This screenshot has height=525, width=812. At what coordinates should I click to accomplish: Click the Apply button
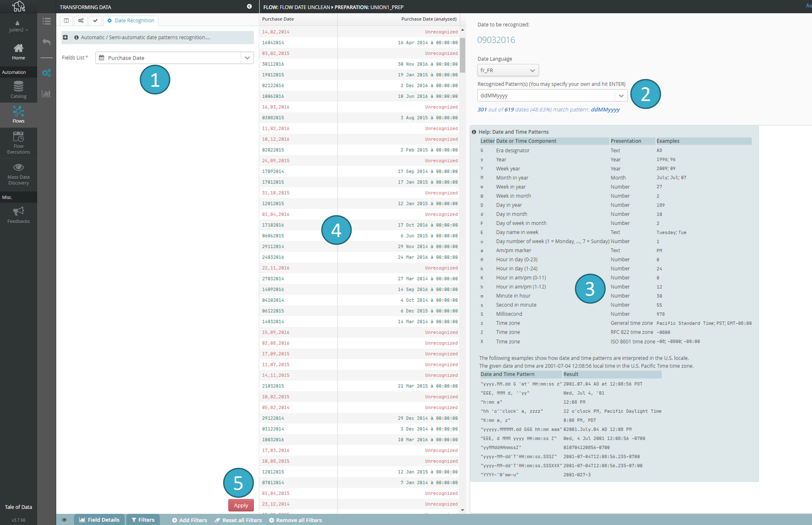coord(241,505)
